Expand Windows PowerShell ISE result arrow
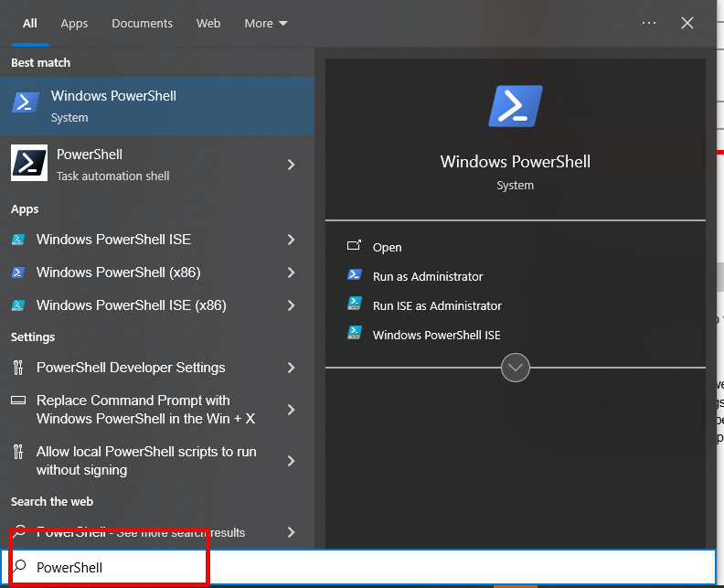 291,240
